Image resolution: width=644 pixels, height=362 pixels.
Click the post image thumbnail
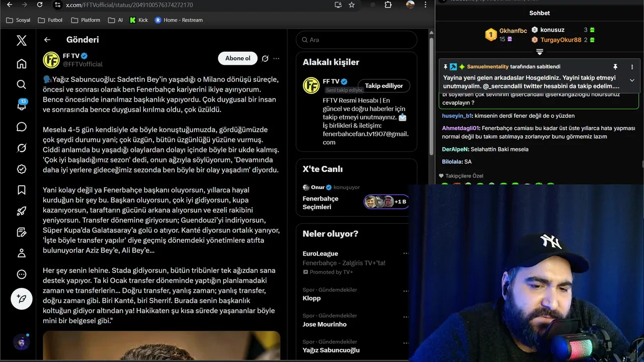[162, 346]
